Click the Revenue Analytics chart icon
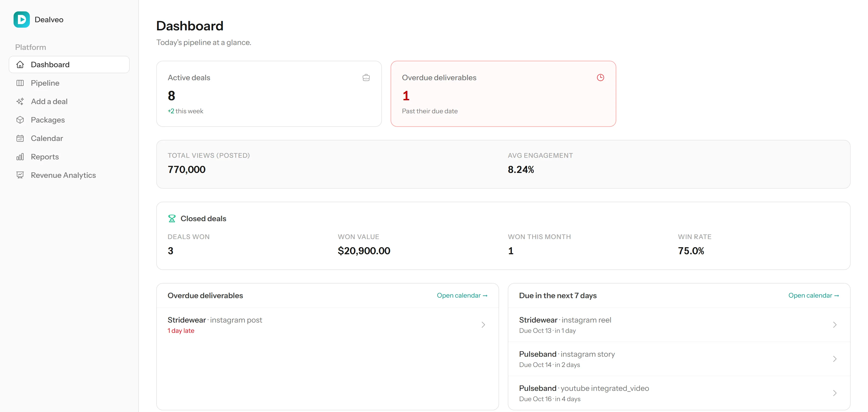The width and height of the screenshot is (868, 412). pyautogui.click(x=20, y=175)
